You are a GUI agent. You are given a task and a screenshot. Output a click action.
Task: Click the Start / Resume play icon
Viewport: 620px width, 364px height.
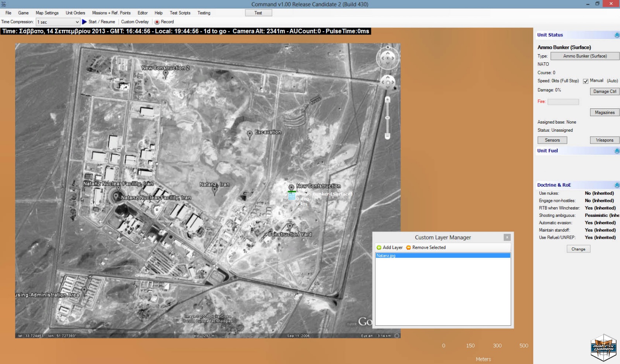pyautogui.click(x=84, y=22)
